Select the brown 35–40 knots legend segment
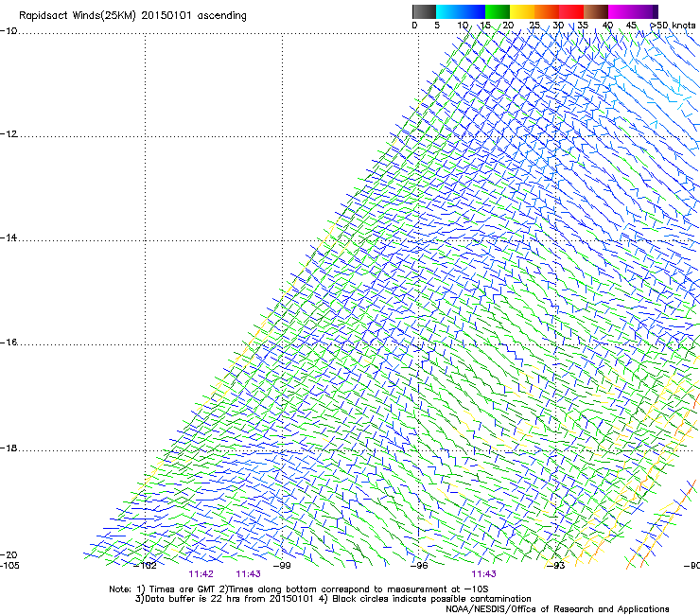 596,11
